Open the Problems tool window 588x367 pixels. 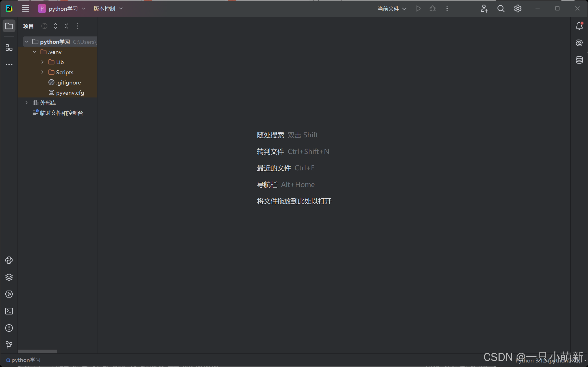click(x=9, y=328)
